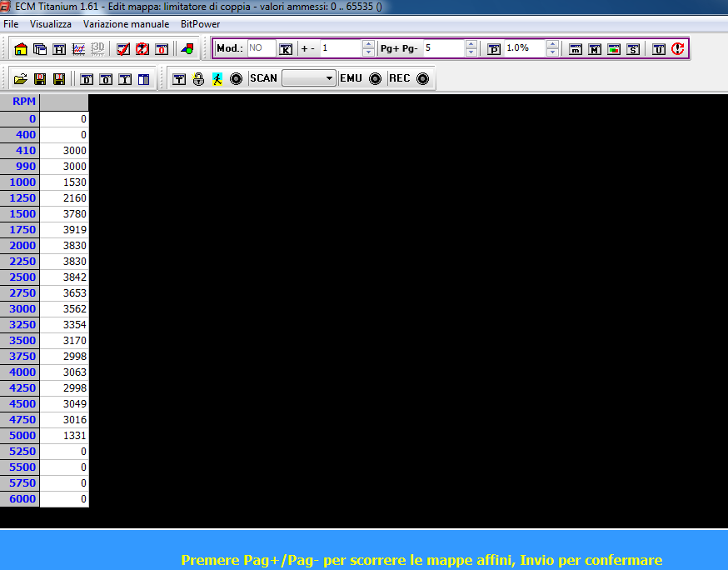Click the red checkmark icon
728x570 pixels.
pyautogui.click(x=123, y=49)
